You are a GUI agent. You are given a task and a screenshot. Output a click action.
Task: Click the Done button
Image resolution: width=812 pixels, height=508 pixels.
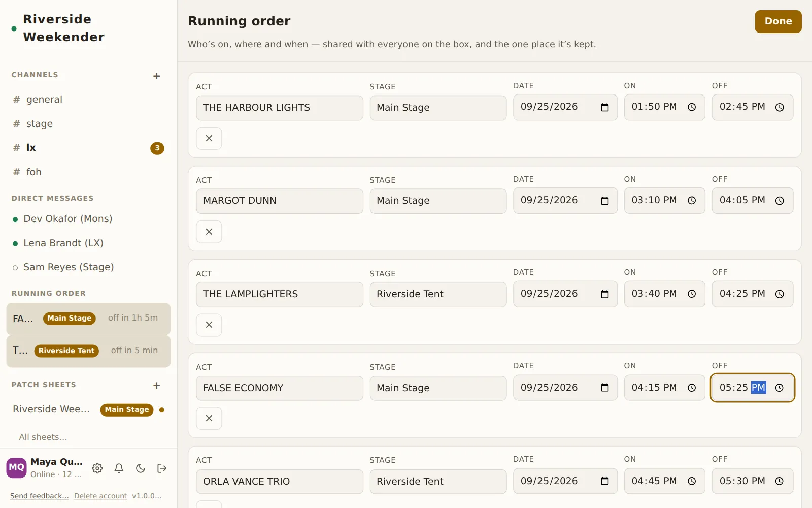[x=778, y=21]
